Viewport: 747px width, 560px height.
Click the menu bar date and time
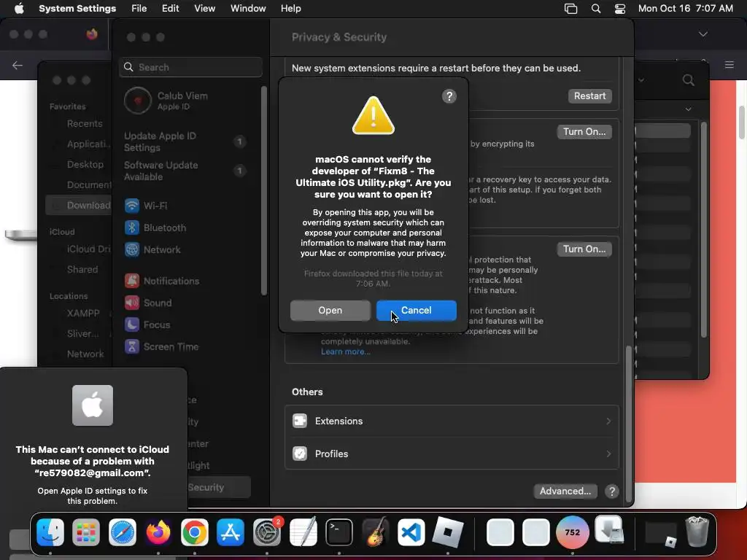tap(686, 9)
